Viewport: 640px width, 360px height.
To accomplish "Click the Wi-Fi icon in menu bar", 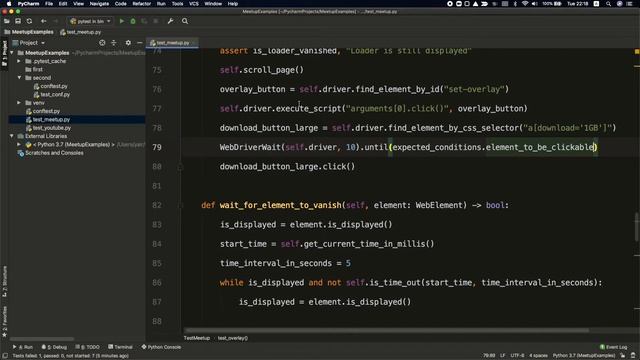I will coord(525,4).
